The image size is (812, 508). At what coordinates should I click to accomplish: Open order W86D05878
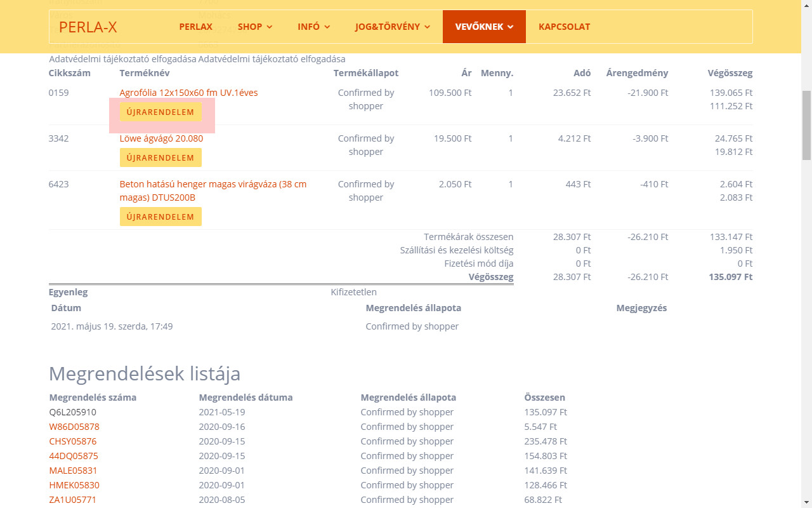74,427
